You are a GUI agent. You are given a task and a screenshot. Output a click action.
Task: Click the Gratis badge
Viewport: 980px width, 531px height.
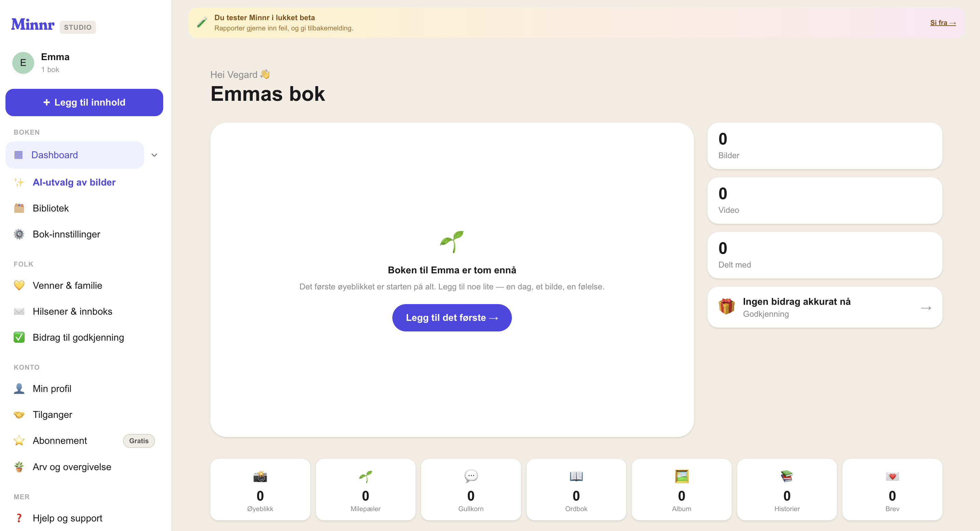pos(139,441)
